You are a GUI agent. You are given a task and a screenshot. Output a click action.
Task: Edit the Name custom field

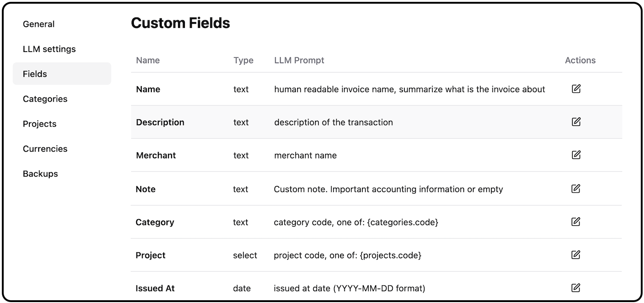coord(576,88)
